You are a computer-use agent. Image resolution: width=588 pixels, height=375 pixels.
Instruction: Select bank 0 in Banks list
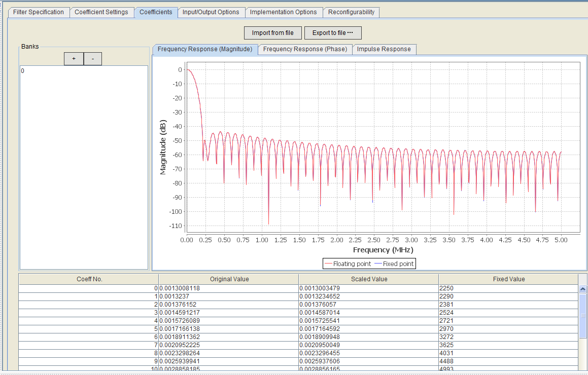[23, 71]
